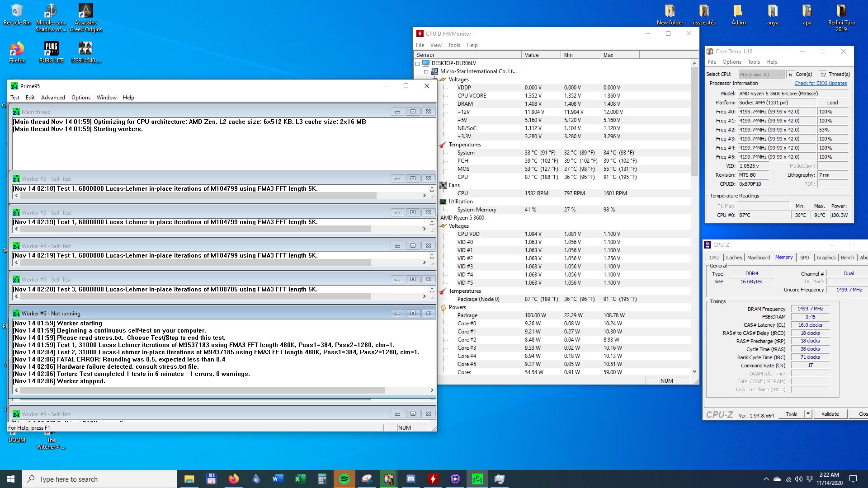Open Prime95 Window menu

106,98
